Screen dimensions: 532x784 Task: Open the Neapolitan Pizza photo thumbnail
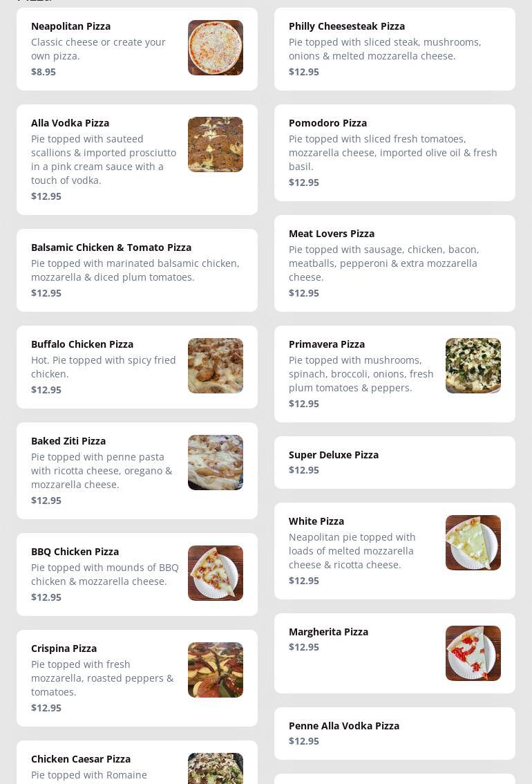215,48
